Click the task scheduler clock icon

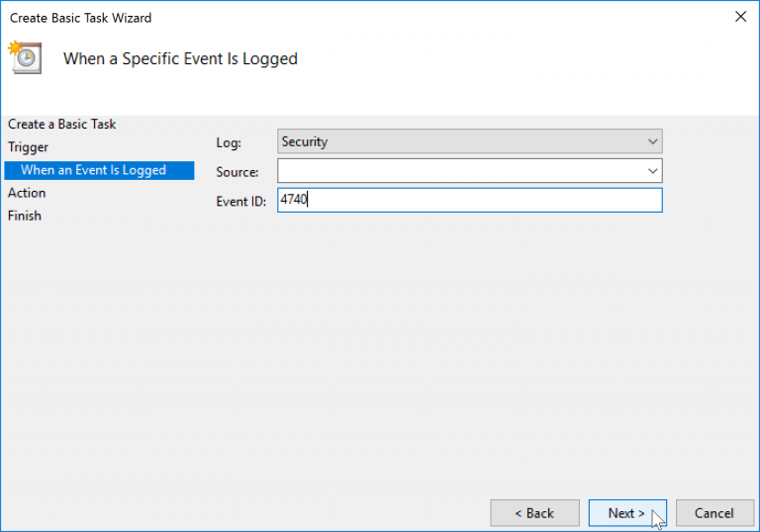25,57
